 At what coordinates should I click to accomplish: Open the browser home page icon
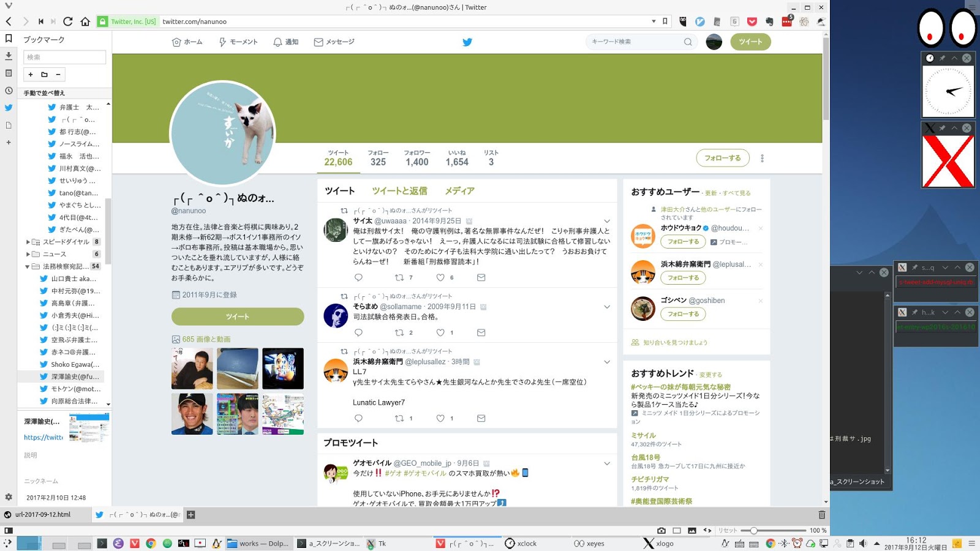coord(85,21)
